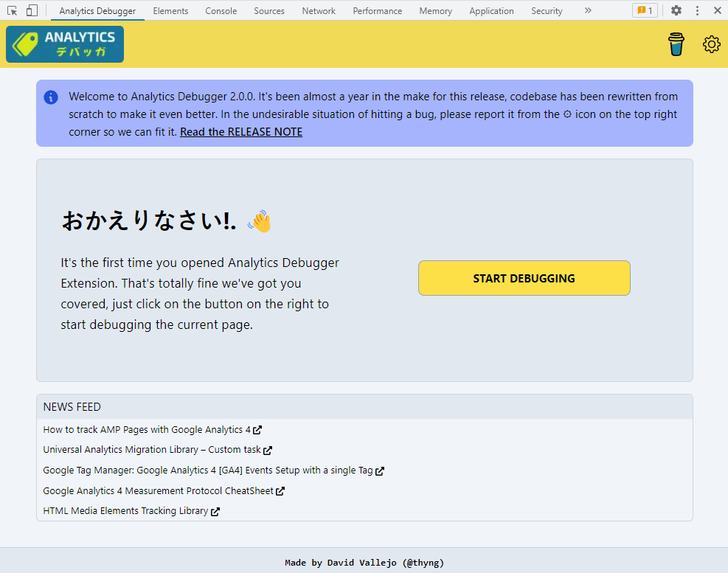The image size is (728, 573).
Task: Open Universal Analytics Migration Library link
Action: (x=152, y=450)
